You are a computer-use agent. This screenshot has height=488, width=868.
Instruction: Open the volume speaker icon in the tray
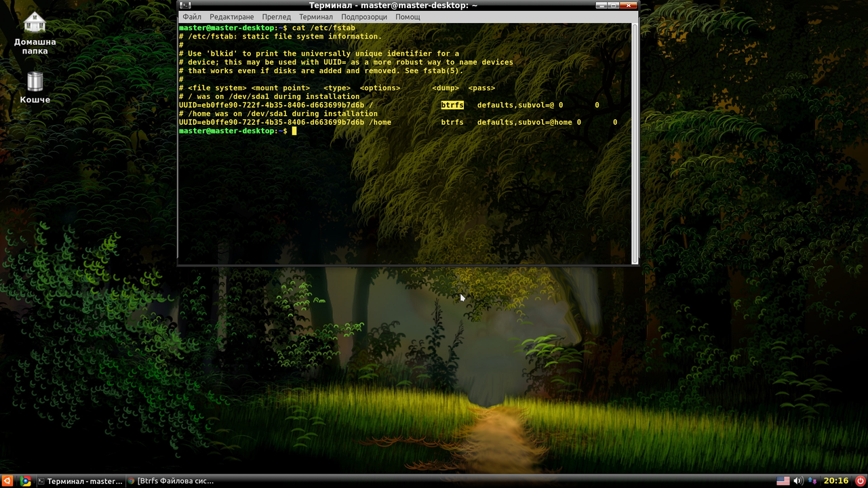click(798, 481)
